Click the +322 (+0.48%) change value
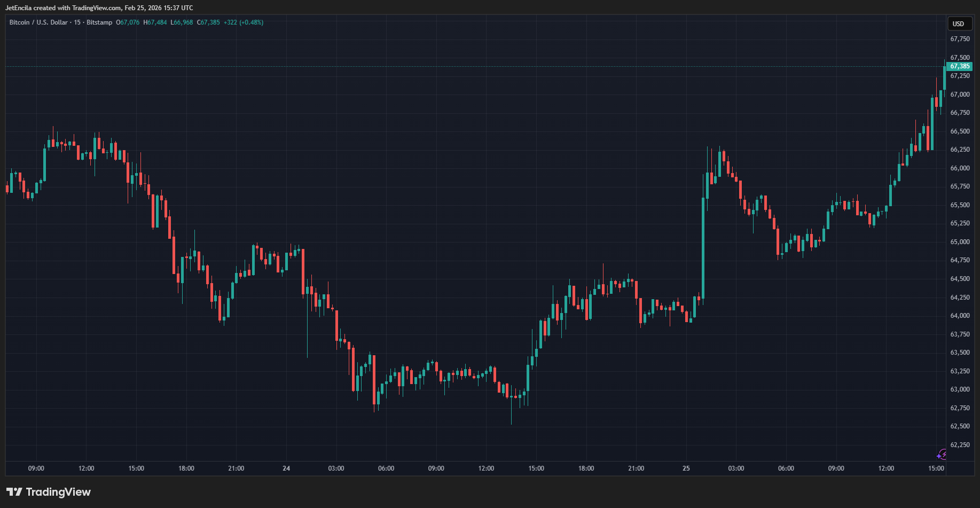Screen dimensions: 980x508 tap(243, 22)
